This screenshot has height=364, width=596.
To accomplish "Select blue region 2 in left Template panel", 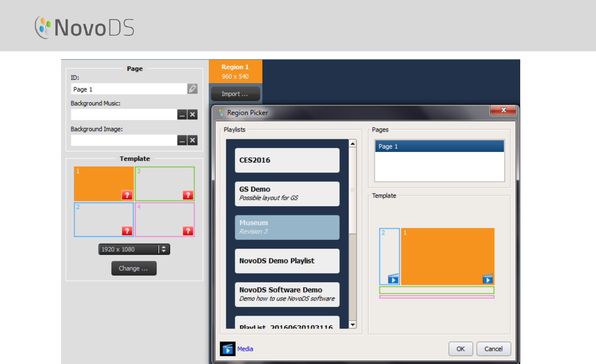I will [x=104, y=219].
